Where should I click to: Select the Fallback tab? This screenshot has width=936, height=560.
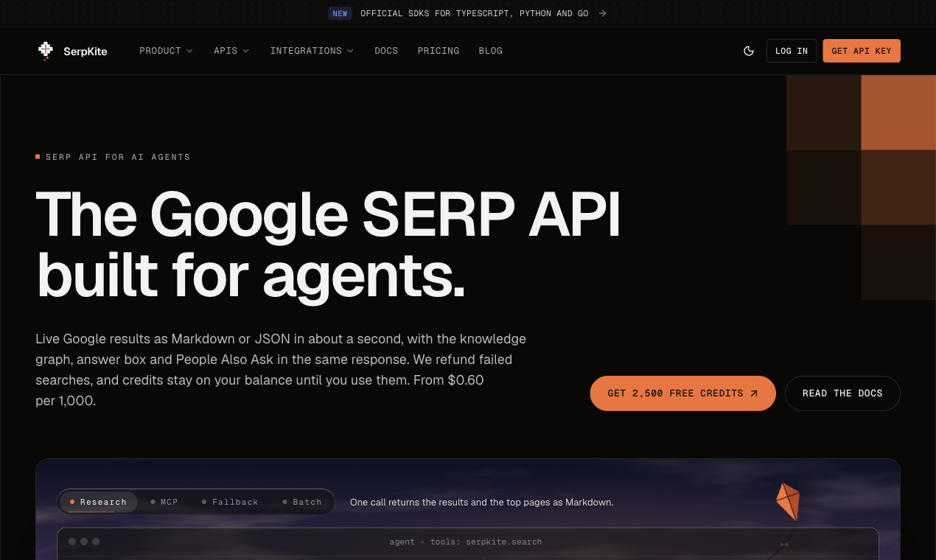[x=230, y=502]
